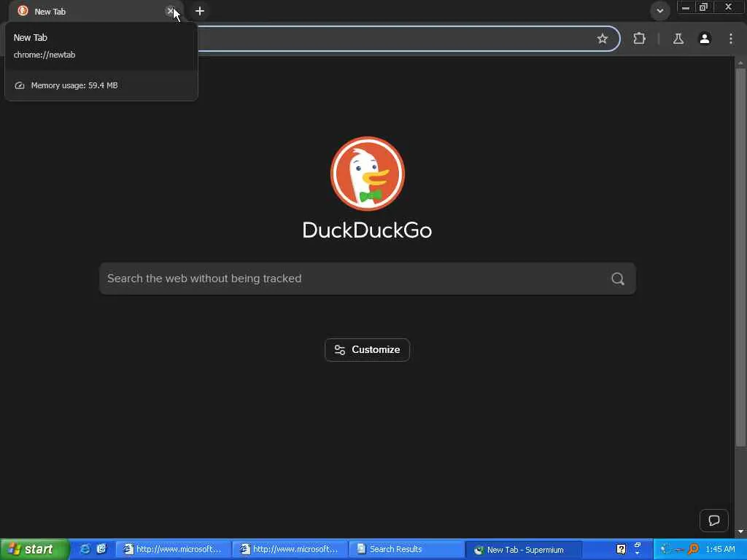Switch to Search Results taskbar window
The height and width of the screenshot is (560, 747).
pos(406,550)
